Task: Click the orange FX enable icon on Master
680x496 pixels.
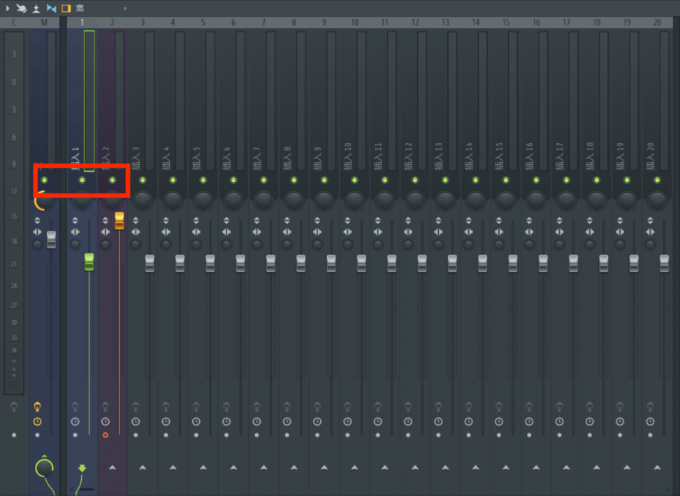Action: (37, 407)
